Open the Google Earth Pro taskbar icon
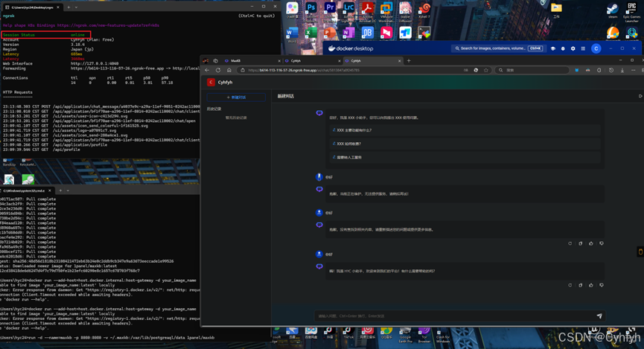 tap(405, 335)
